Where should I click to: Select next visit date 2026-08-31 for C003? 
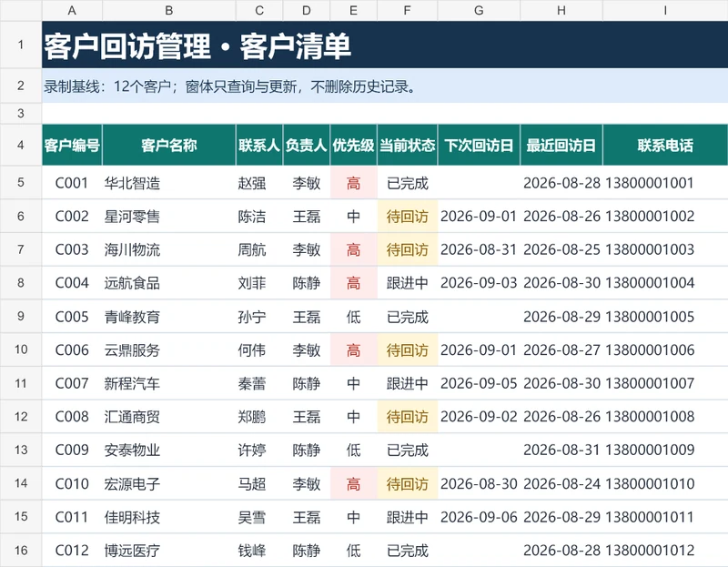pos(479,250)
